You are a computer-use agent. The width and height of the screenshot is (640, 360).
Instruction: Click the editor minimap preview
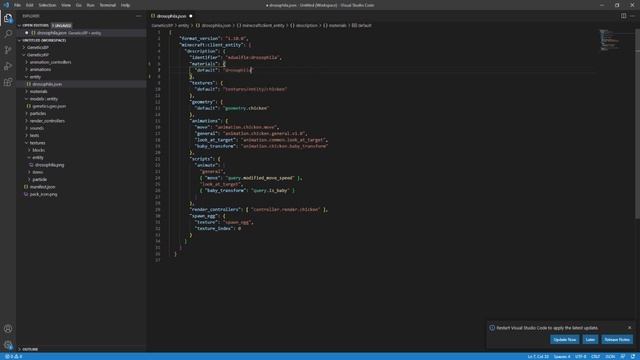click(609, 40)
